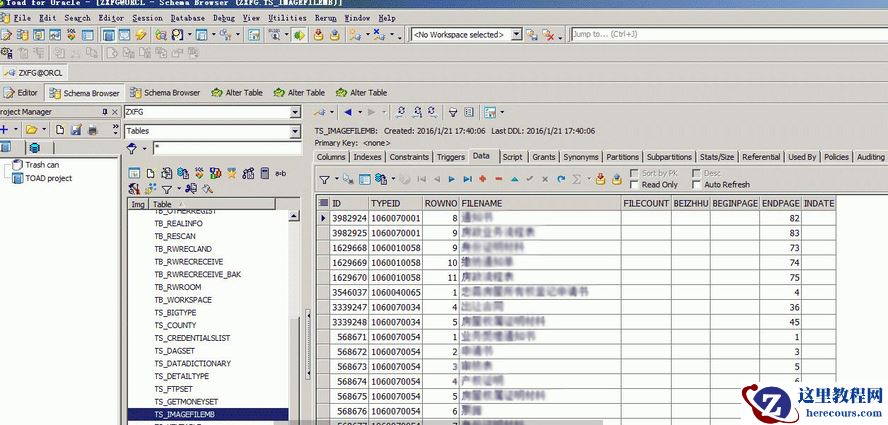
Task: Expand Project Manager toolbar overflow chevron
Action: pos(116,128)
